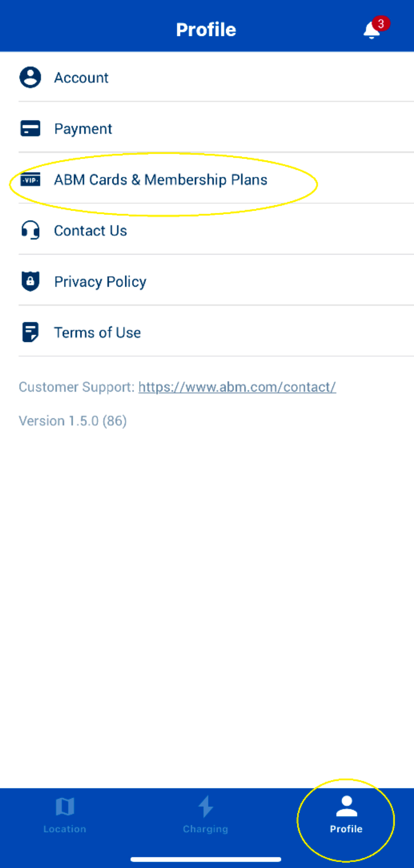Open notifications bell icon
The width and height of the screenshot is (414, 868).
(x=372, y=31)
